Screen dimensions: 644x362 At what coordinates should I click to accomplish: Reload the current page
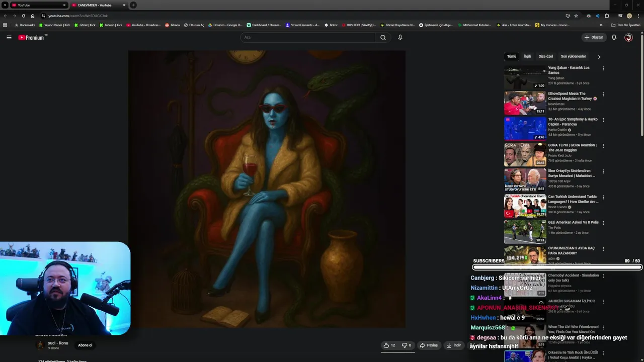[x=24, y=16]
